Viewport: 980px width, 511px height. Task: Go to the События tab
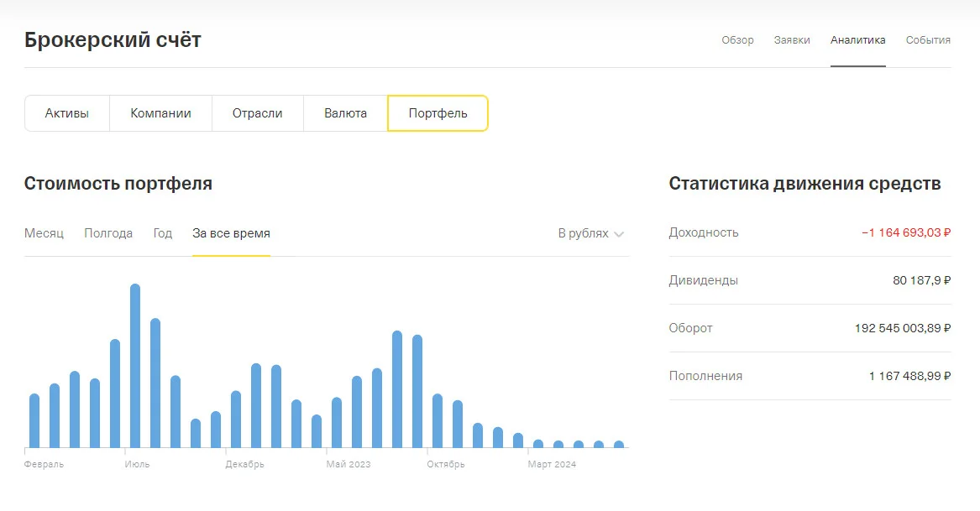928,40
